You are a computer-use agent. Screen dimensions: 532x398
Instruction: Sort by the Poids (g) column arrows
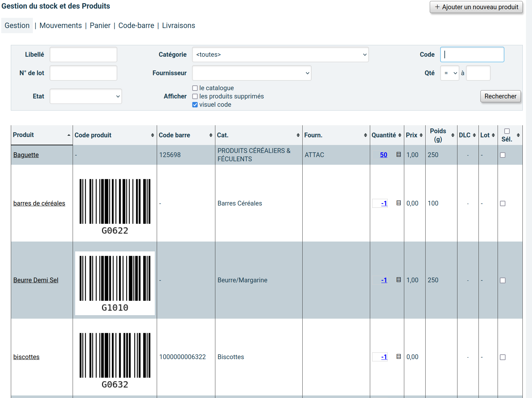click(453, 135)
